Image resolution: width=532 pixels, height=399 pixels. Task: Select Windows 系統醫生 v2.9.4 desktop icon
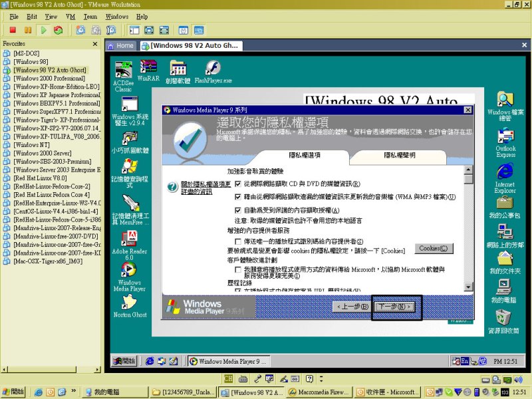(130, 111)
